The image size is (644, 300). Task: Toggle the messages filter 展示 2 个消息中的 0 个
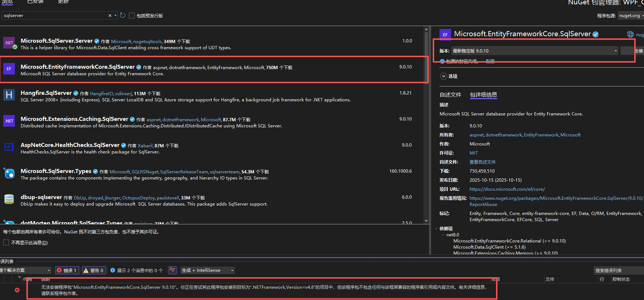click(136, 270)
